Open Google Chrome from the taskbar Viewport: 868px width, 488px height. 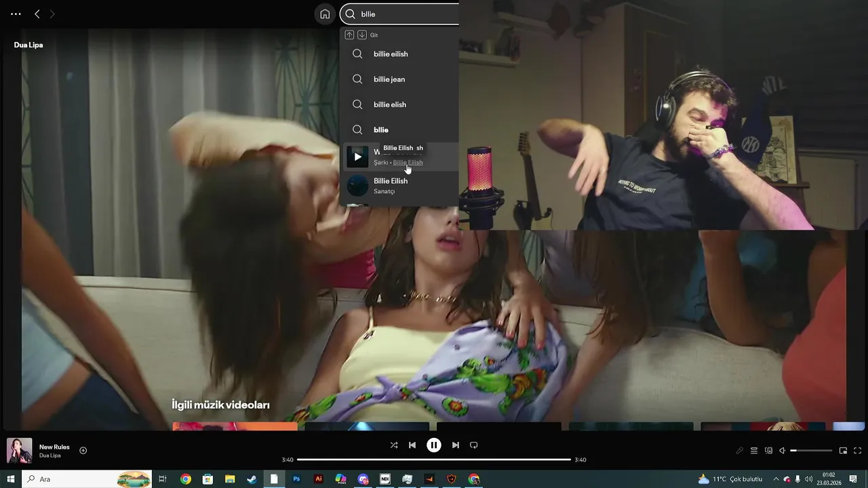(186, 479)
